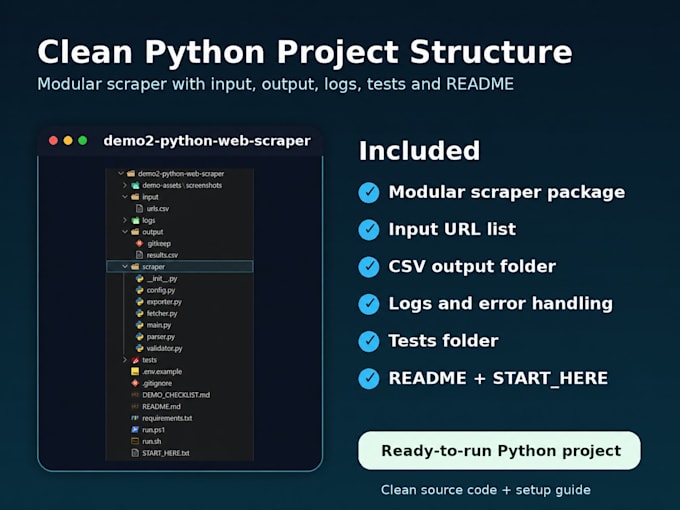
Task: Click the yellow icon beside .env.example
Action: 135,372
